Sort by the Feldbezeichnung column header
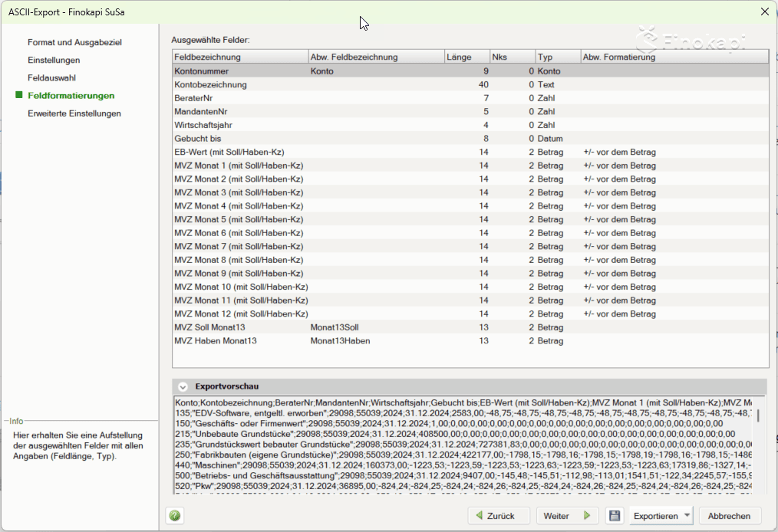The height and width of the screenshot is (532, 778). point(240,57)
